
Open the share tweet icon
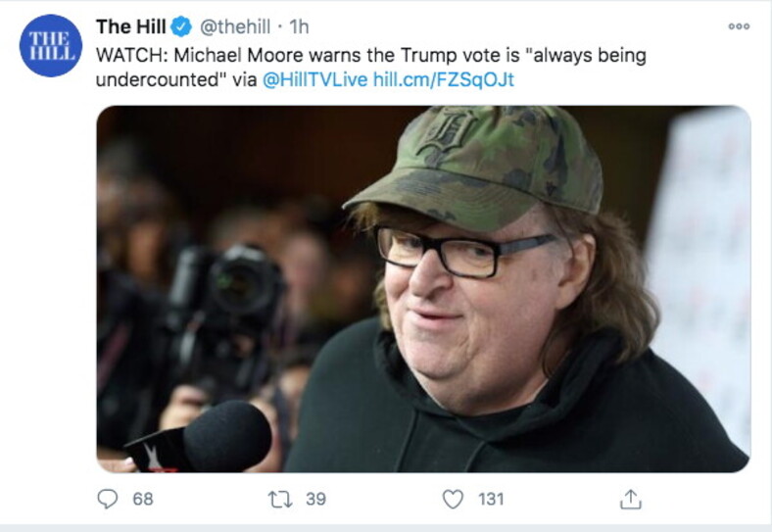click(x=628, y=500)
